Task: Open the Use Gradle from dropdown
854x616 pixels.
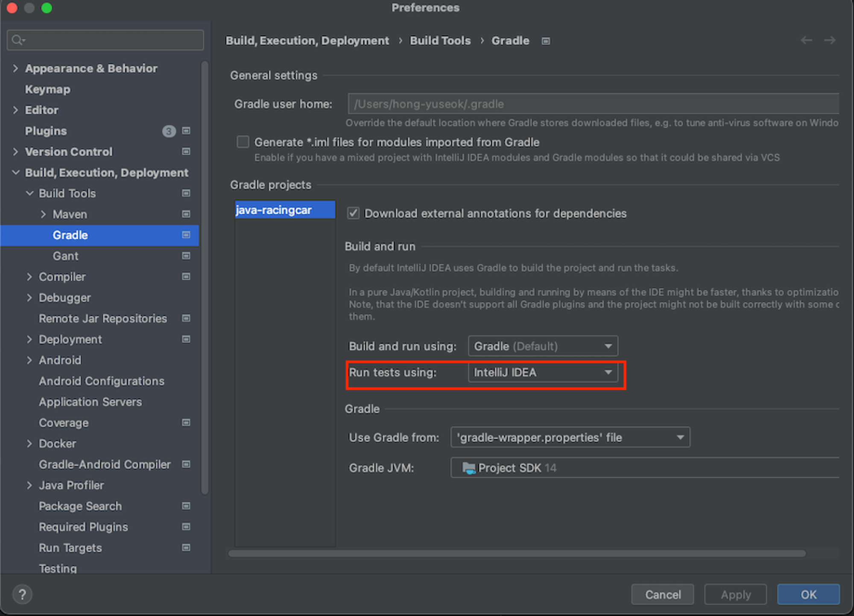Action: (570, 438)
